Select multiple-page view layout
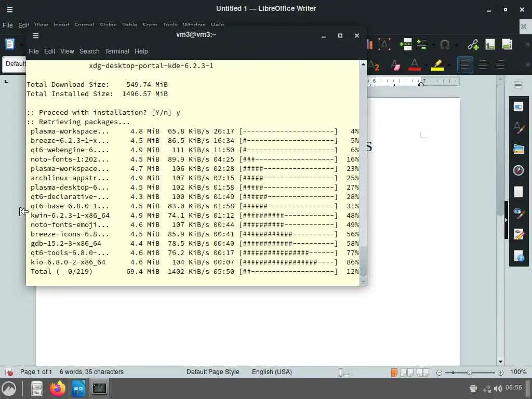Viewport: 532px width, 399px height. [x=407, y=372]
